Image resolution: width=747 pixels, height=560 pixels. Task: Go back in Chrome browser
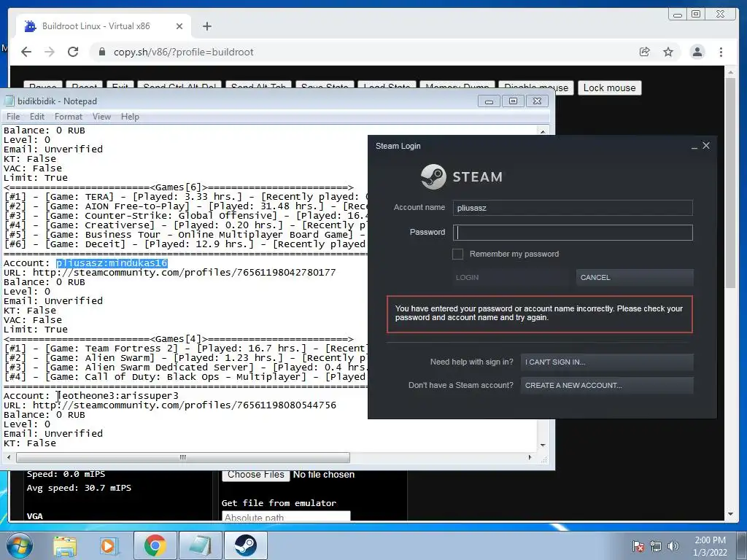(26, 52)
